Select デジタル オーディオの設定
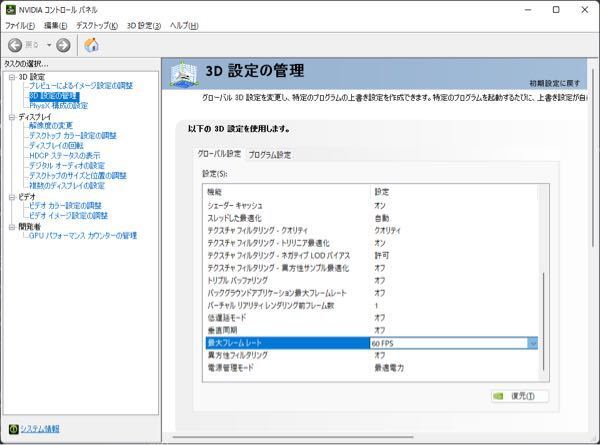The image size is (600, 445). 67,165
